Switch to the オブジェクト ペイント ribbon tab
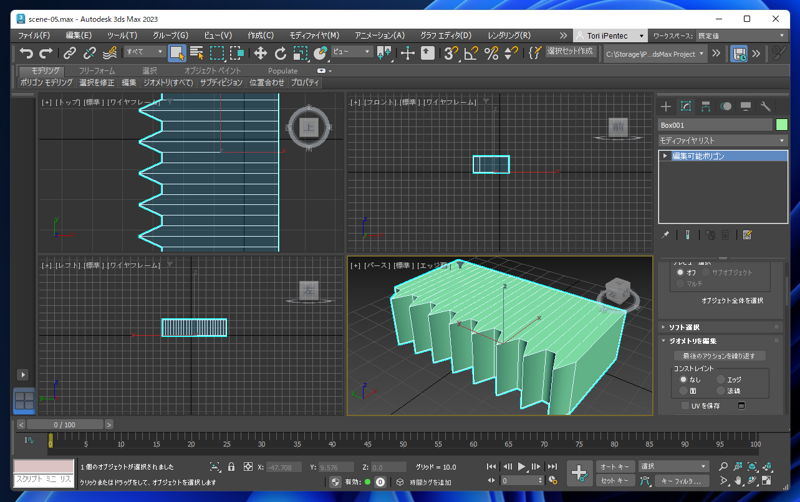The image size is (800, 502). pos(212,71)
